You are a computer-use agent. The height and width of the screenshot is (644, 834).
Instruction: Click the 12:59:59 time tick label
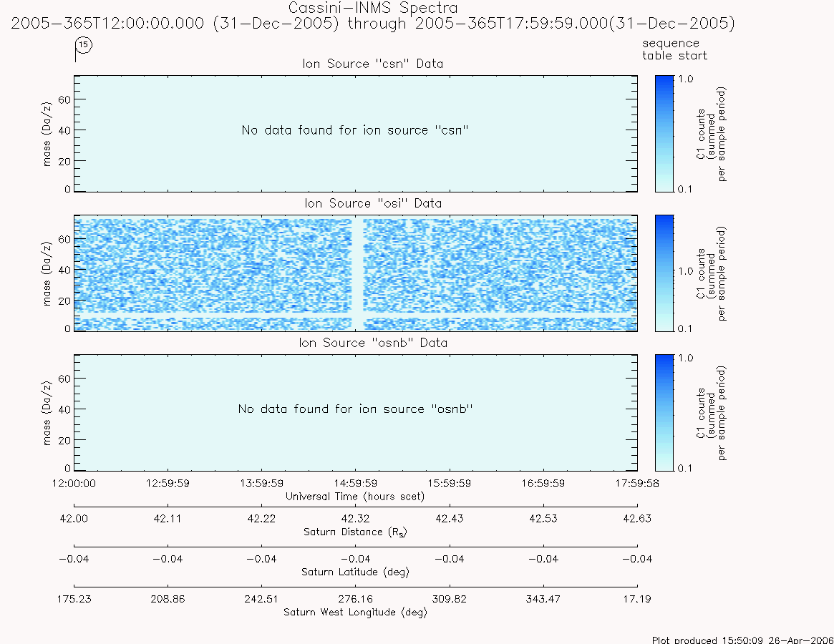[x=168, y=484]
